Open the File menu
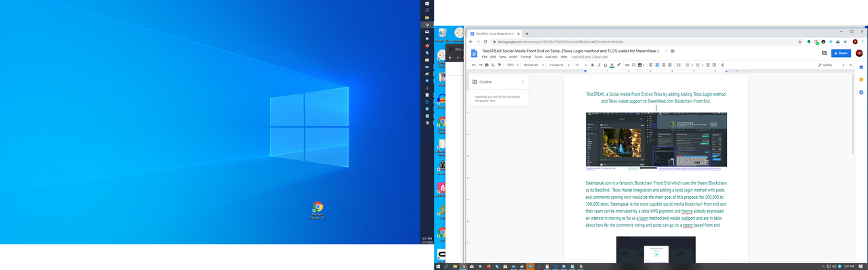 point(484,57)
